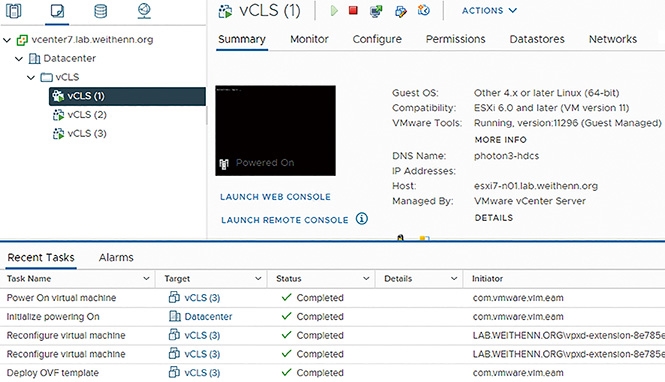Collapse the vCLS folder node
This screenshot has height=382, width=665.
point(31,77)
